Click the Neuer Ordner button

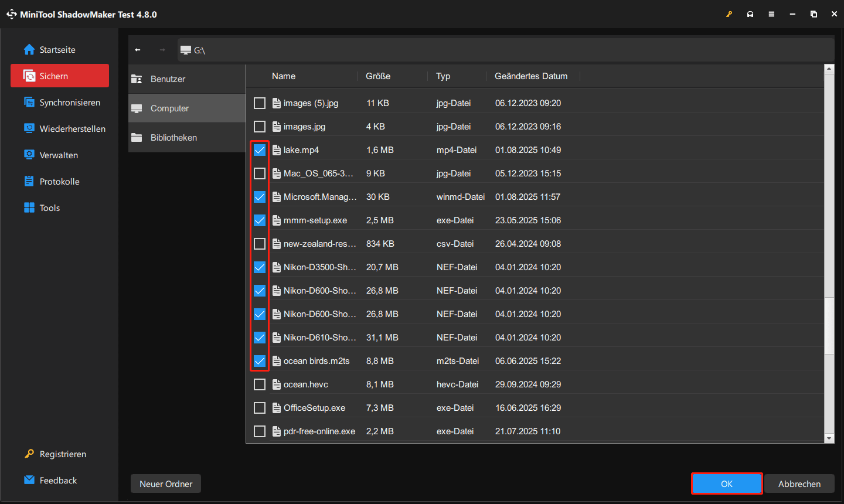pos(166,484)
